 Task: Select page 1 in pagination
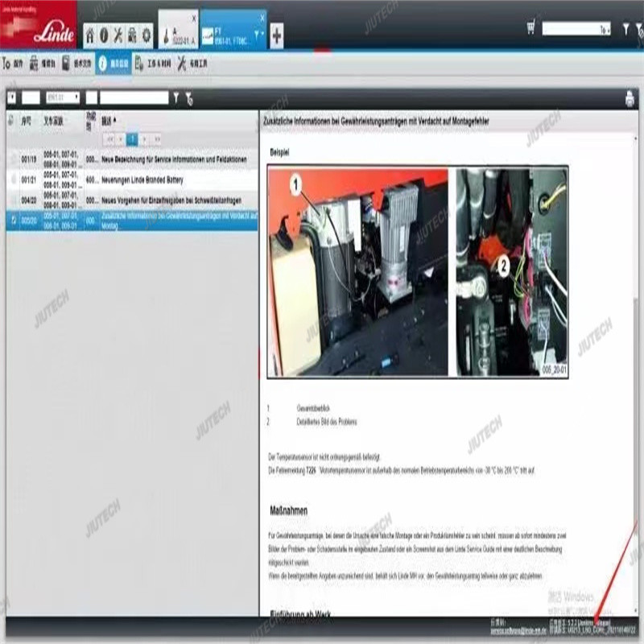(132, 139)
